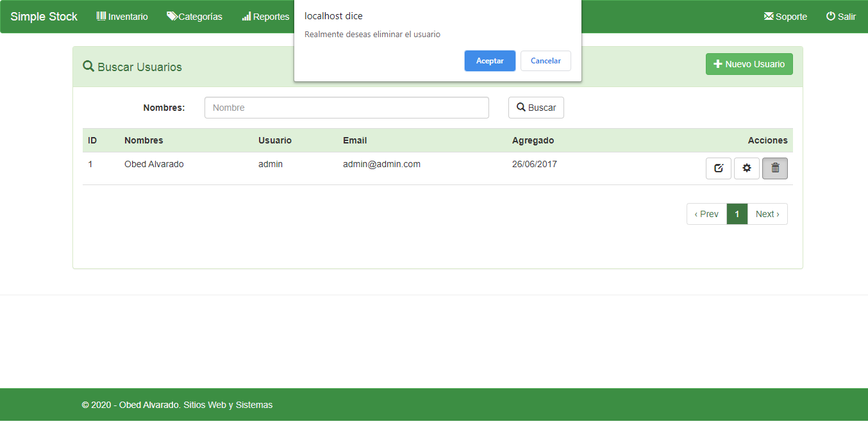Click the Nuevo Usuario button
This screenshot has height=424, width=868.
749,64
